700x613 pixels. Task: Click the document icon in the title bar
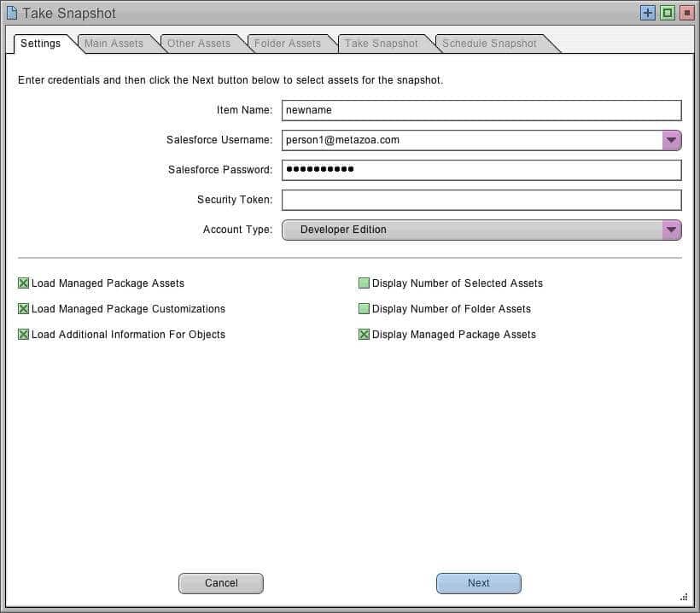(x=12, y=14)
